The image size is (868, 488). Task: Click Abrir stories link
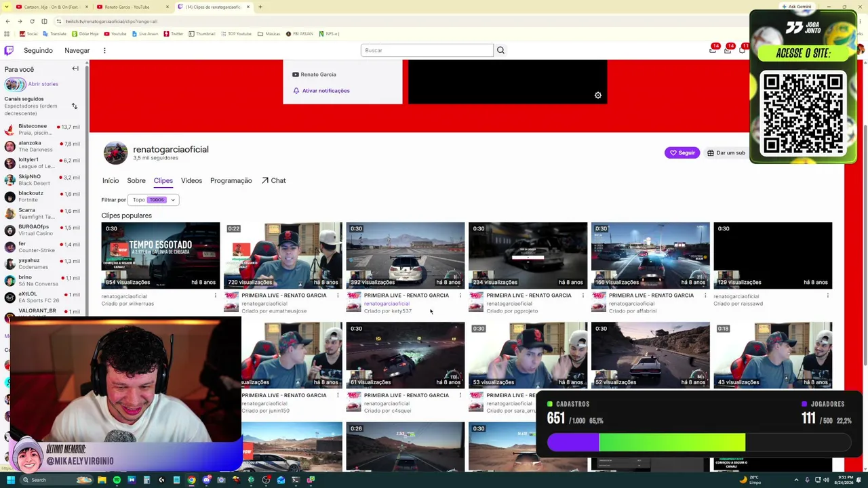click(x=43, y=84)
